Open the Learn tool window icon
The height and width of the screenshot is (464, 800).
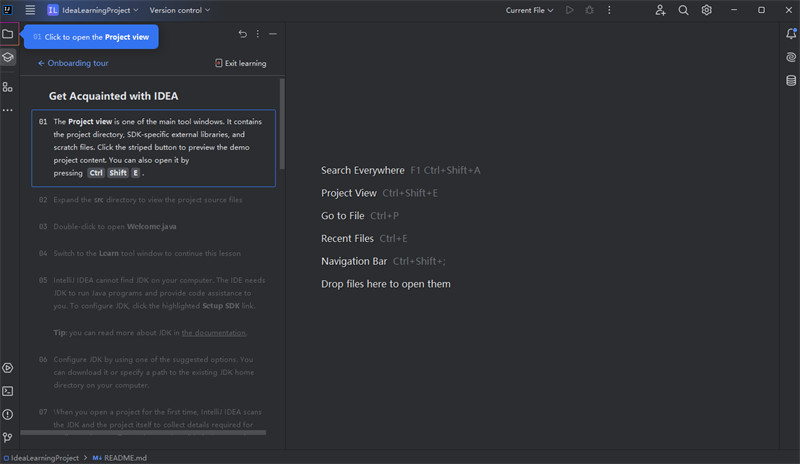[8, 57]
